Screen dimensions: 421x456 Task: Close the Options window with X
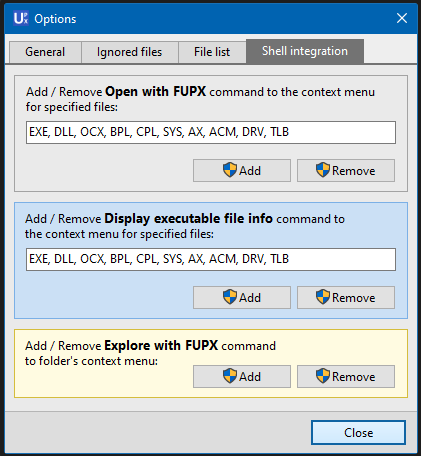(402, 18)
